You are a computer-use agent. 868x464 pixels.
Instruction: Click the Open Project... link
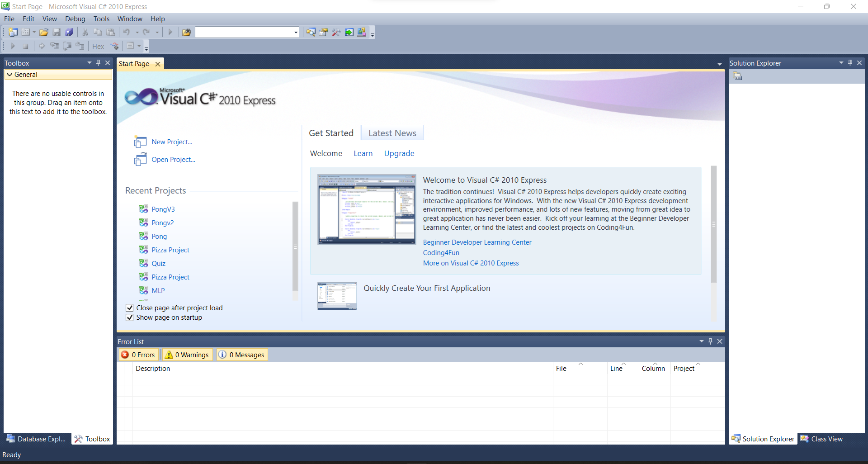pyautogui.click(x=173, y=160)
